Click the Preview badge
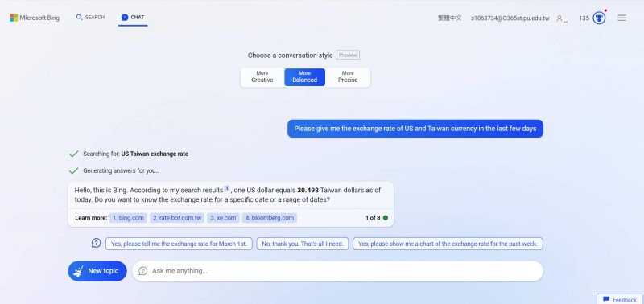This screenshot has width=644, height=304. click(348, 55)
